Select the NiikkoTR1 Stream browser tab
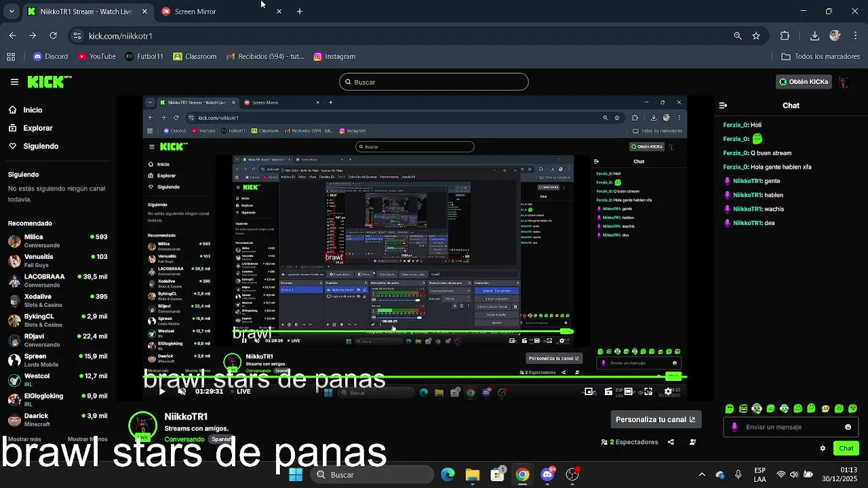The width and height of the screenshot is (868, 488). (x=86, y=12)
